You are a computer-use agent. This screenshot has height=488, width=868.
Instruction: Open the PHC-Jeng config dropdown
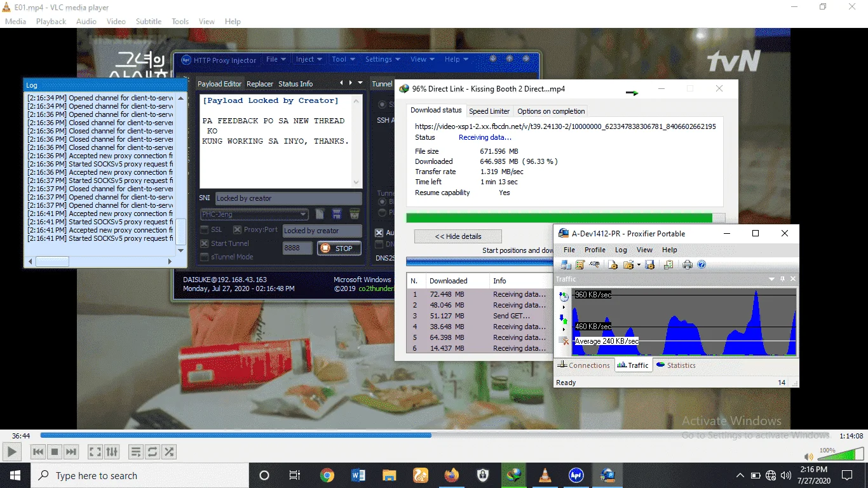(255, 214)
